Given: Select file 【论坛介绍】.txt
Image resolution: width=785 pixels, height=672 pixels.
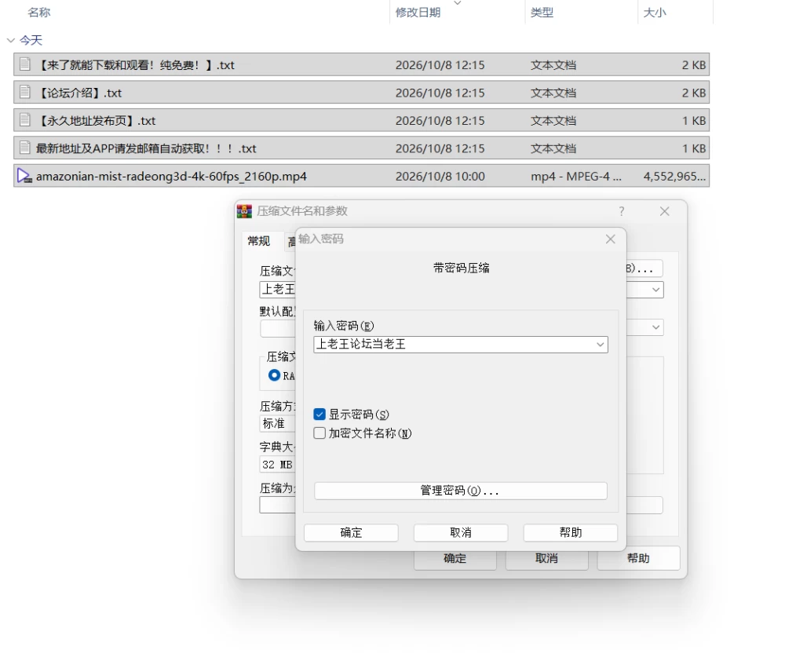Looking at the screenshot, I should tap(361, 92).
